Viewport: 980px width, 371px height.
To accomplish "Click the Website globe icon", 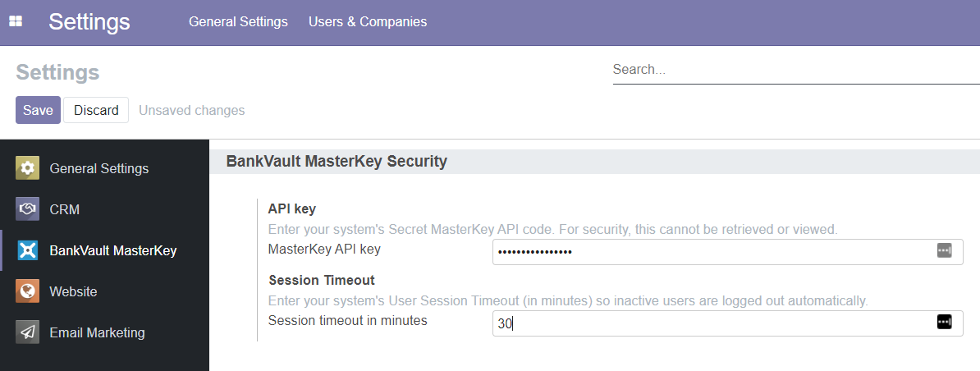I will (27, 291).
